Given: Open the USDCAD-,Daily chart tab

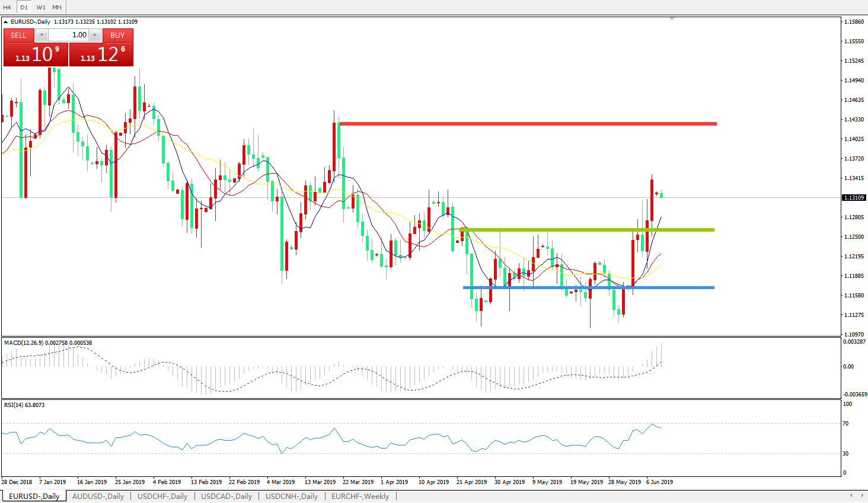Looking at the screenshot, I should tap(226, 496).
